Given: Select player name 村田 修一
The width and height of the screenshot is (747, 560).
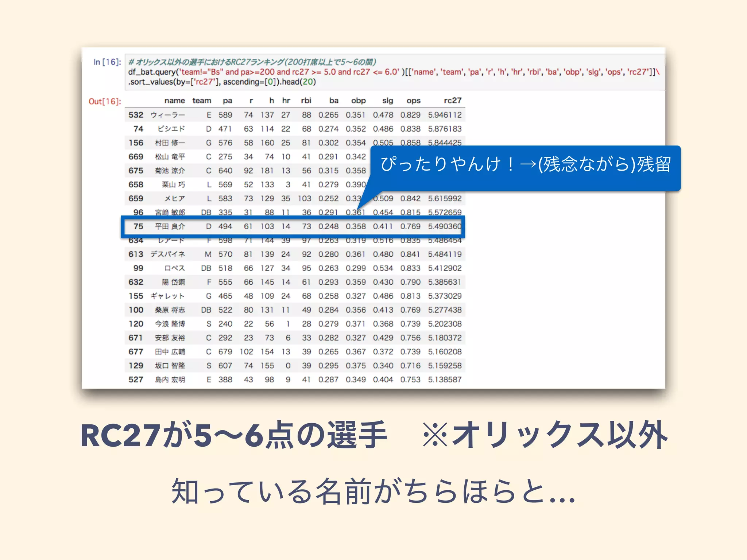Looking at the screenshot, I should click(x=170, y=143).
